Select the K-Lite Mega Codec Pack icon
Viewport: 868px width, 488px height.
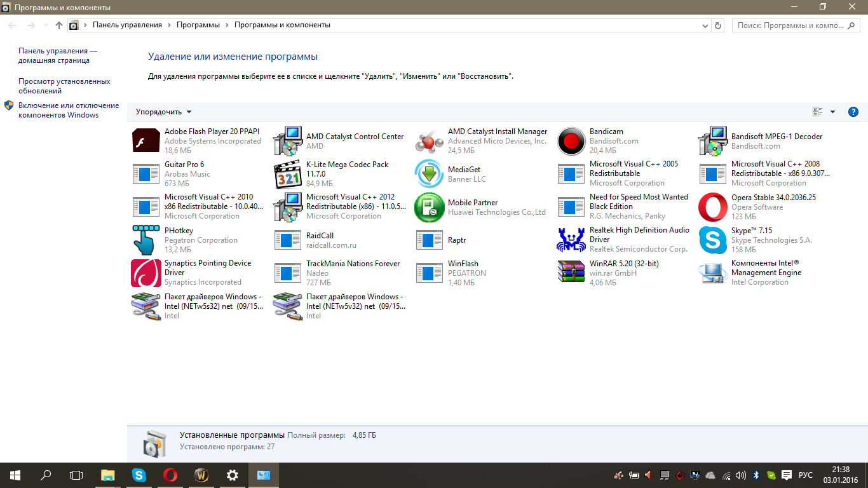[x=287, y=174]
